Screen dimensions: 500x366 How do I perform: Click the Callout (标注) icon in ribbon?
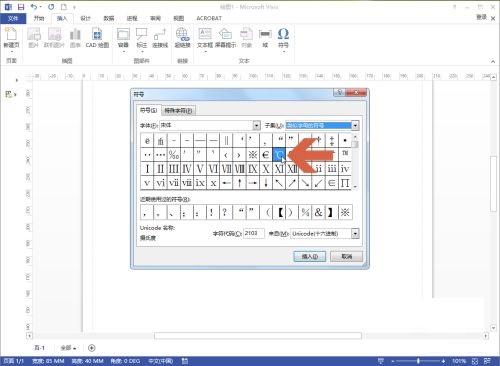coord(142,34)
